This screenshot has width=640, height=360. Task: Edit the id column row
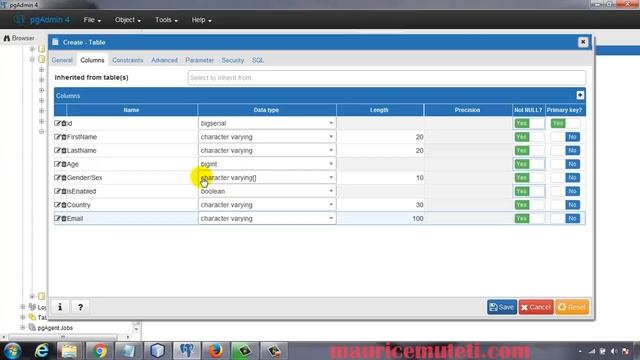point(57,123)
